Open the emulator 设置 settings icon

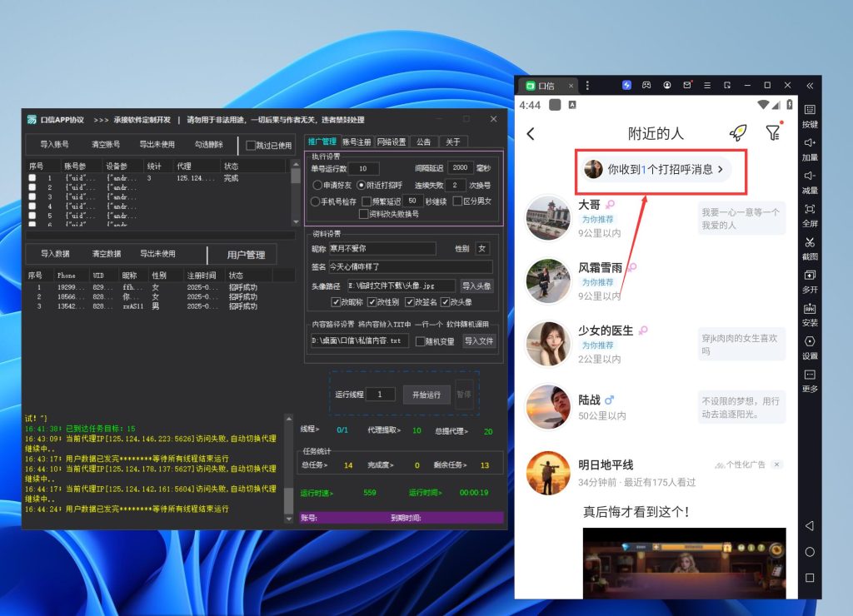pos(809,341)
